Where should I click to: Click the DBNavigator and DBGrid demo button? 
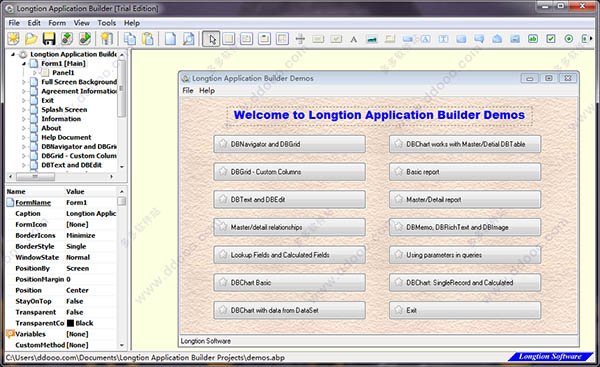click(x=289, y=144)
